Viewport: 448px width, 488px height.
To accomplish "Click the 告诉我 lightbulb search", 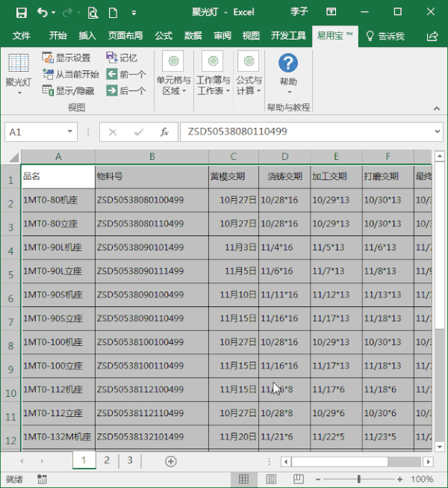I will pyautogui.click(x=385, y=37).
